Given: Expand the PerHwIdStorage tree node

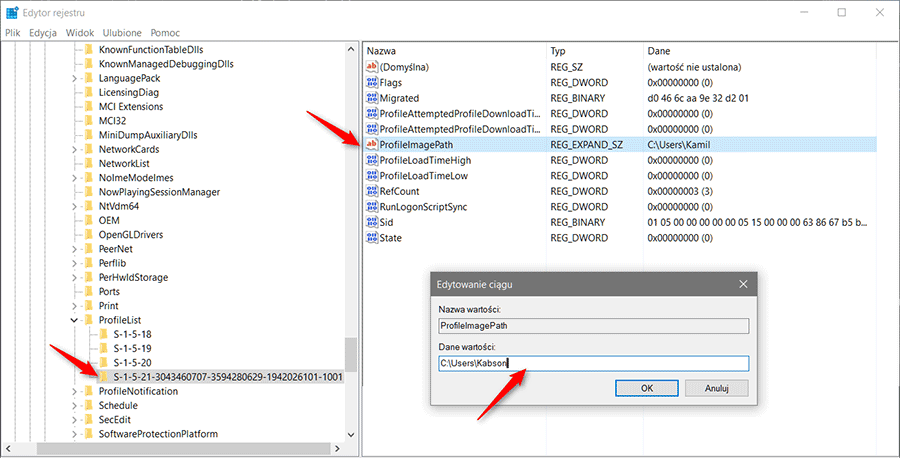Looking at the screenshot, I should pos(74,277).
